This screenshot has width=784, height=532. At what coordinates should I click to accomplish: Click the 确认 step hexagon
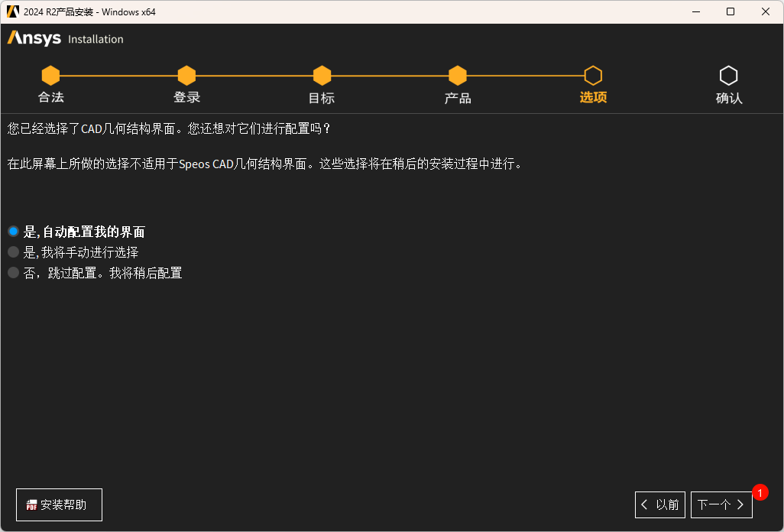pos(728,76)
